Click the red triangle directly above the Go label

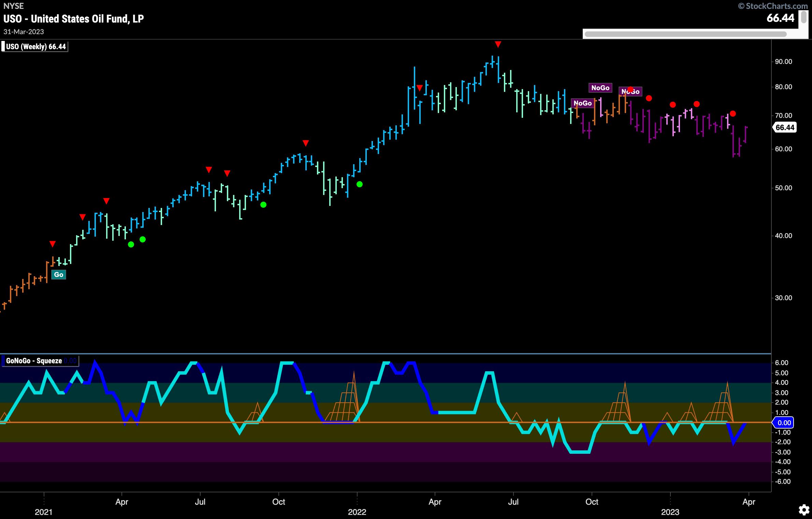(x=52, y=244)
